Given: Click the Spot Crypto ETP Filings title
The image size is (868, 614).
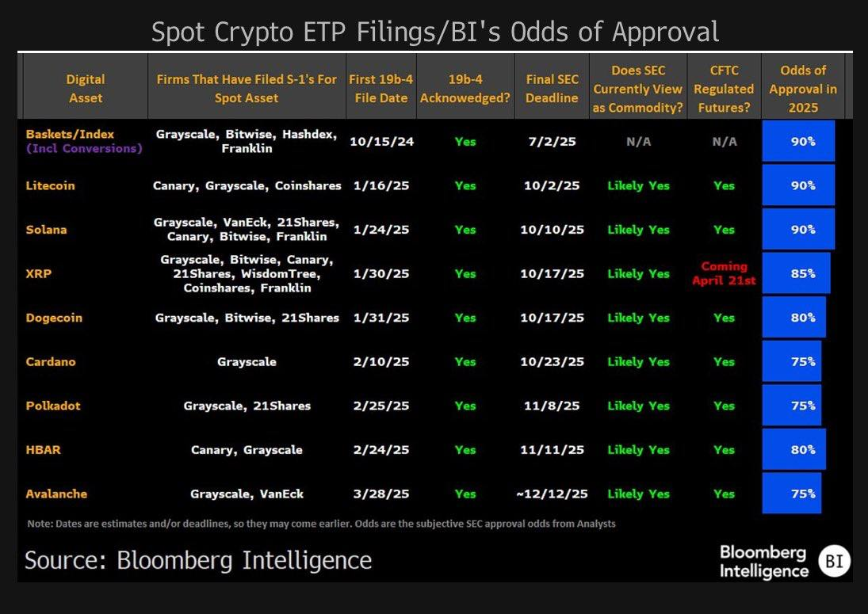Looking at the screenshot, I should coord(434,32).
